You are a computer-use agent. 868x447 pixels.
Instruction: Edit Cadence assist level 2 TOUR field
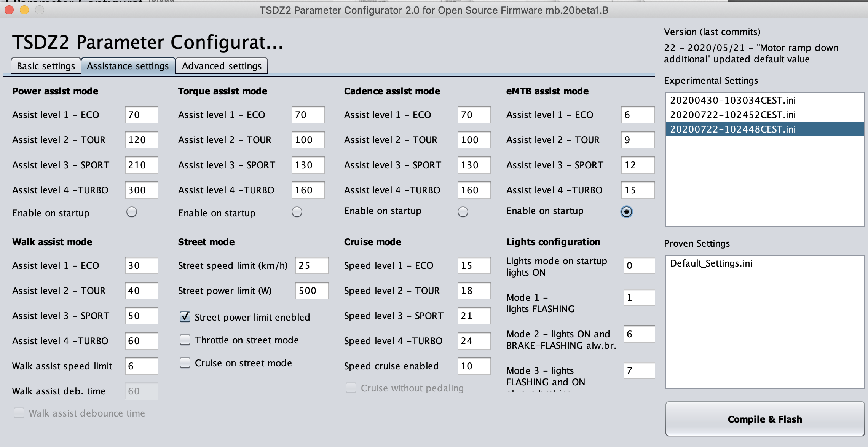[x=474, y=140]
